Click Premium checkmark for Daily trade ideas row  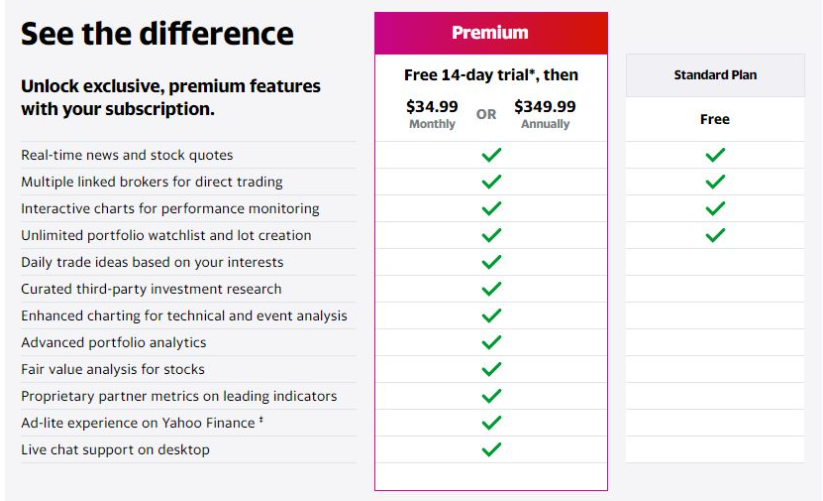pos(491,262)
